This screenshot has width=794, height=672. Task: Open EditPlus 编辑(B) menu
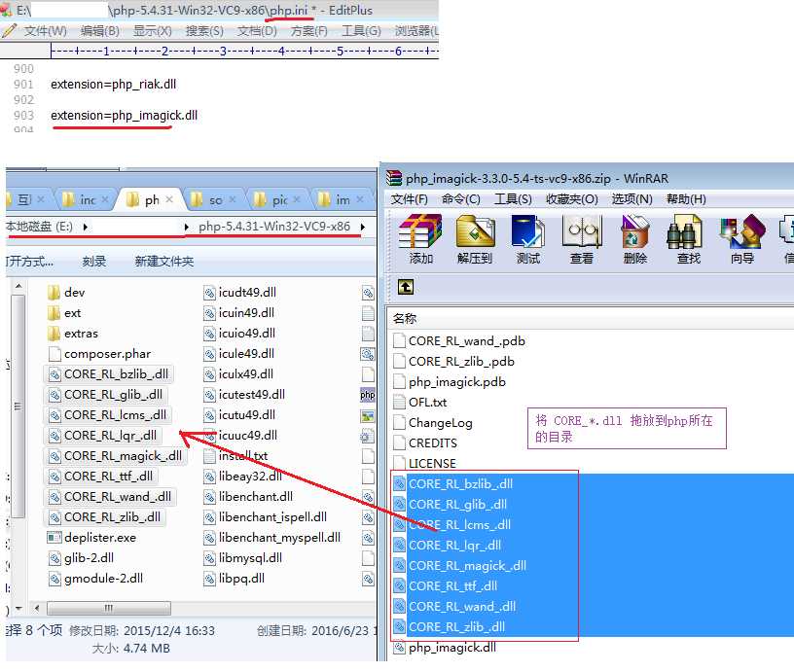[100, 31]
